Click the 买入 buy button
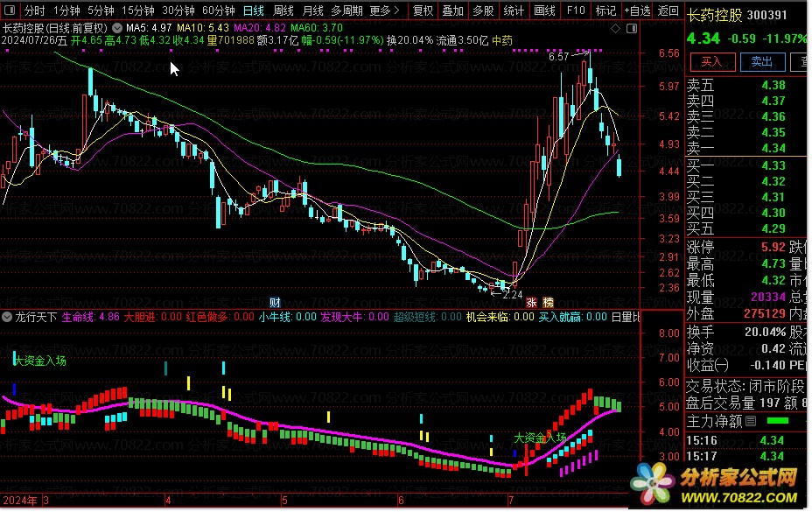The width and height of the screenshot is (812, 512). (712, 61)
